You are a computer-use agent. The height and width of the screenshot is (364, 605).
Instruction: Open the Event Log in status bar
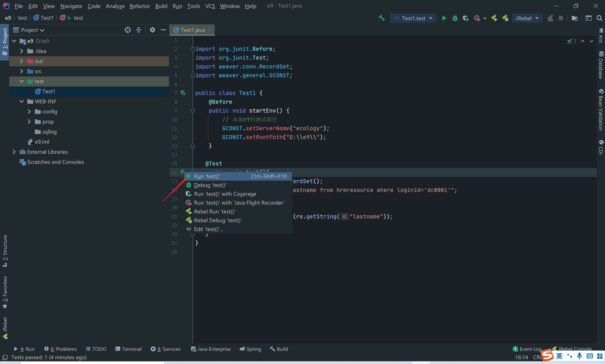coord(527,349)
